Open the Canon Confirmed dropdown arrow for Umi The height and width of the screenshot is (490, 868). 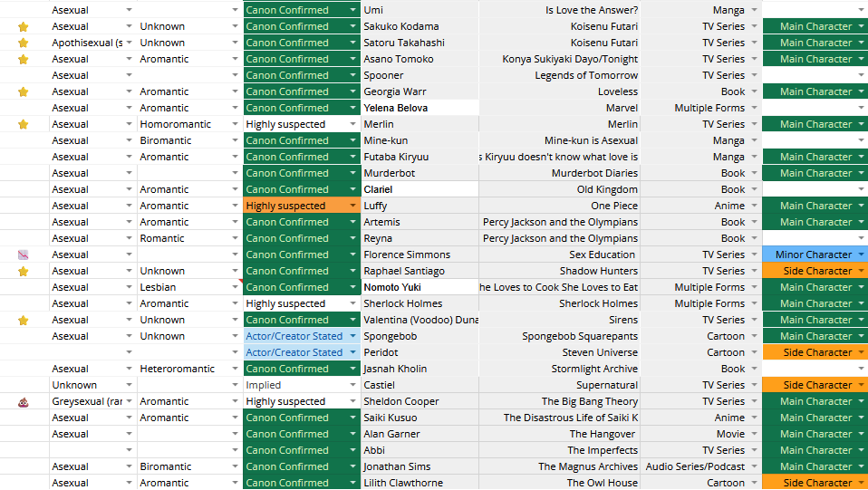352,11
